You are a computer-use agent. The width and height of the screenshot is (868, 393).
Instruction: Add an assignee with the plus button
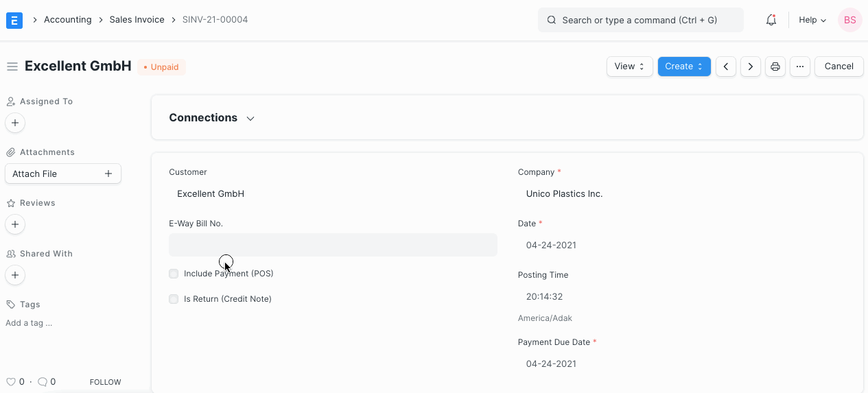pyautogui.click(x=15, y=123)
